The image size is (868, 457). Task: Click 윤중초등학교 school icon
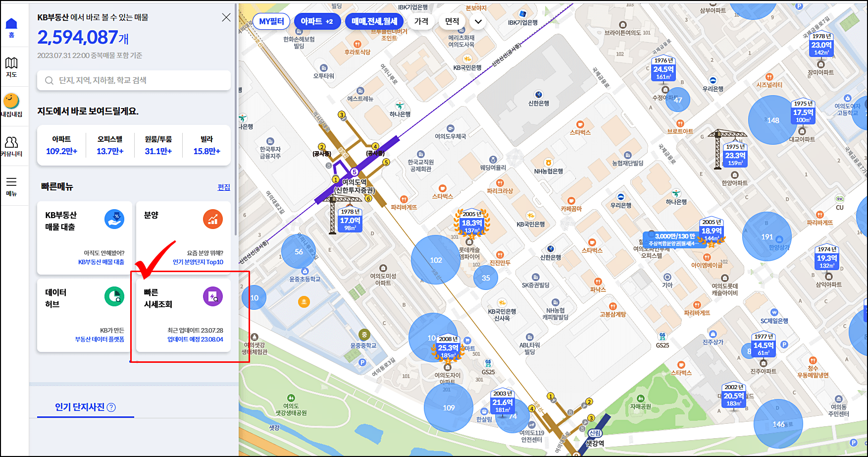[x=305, y=271]
